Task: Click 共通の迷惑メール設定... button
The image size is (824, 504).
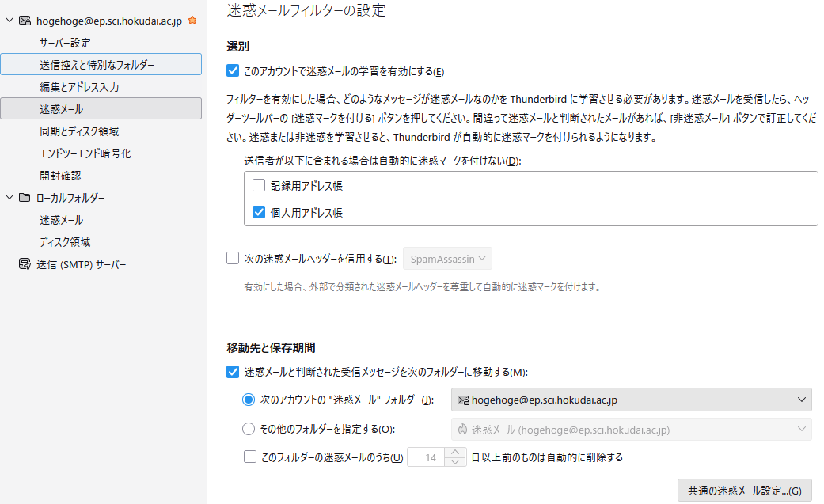Action: pyautogui.click(x=745, y=491)
